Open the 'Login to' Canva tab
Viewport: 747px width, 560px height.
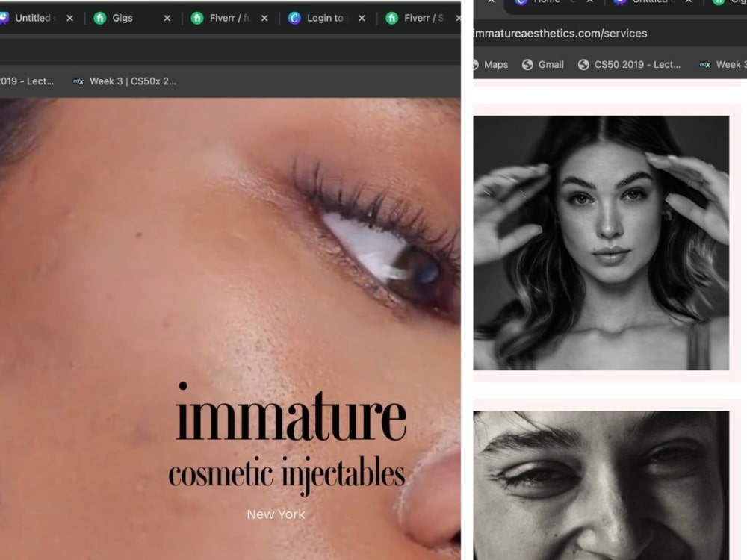point(325,18)
